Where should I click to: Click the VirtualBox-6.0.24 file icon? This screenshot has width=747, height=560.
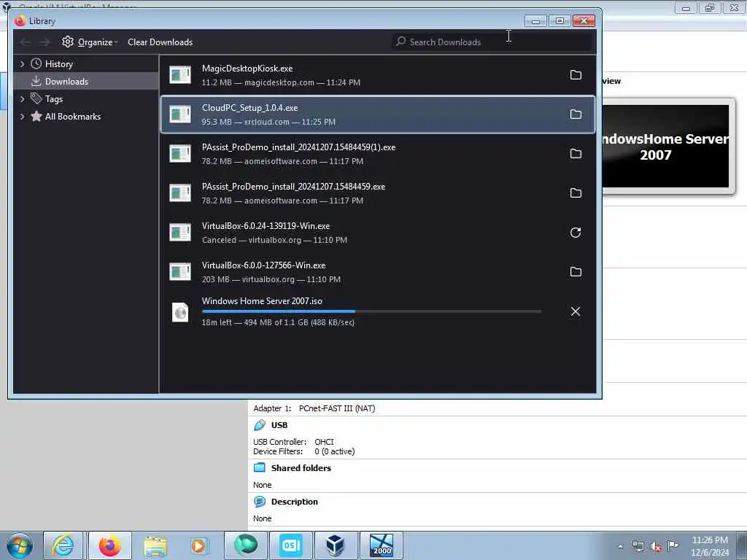point(180,233)
